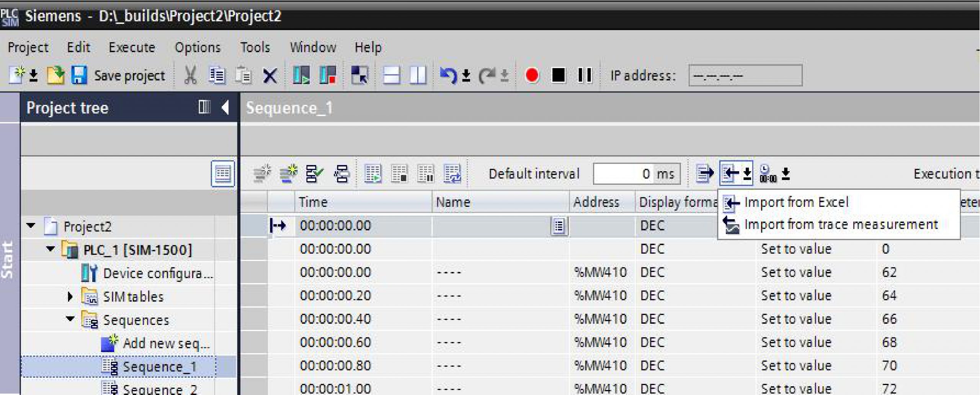Click the Undo arrow icon
Screen dimensions: 980x395
tap(448, 75)
